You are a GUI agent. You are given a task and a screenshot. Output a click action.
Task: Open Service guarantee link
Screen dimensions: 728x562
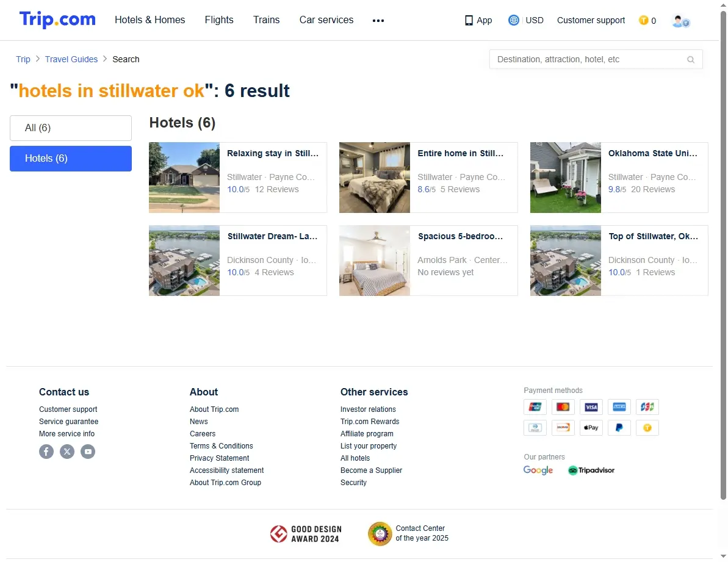[x=69, y=422]
